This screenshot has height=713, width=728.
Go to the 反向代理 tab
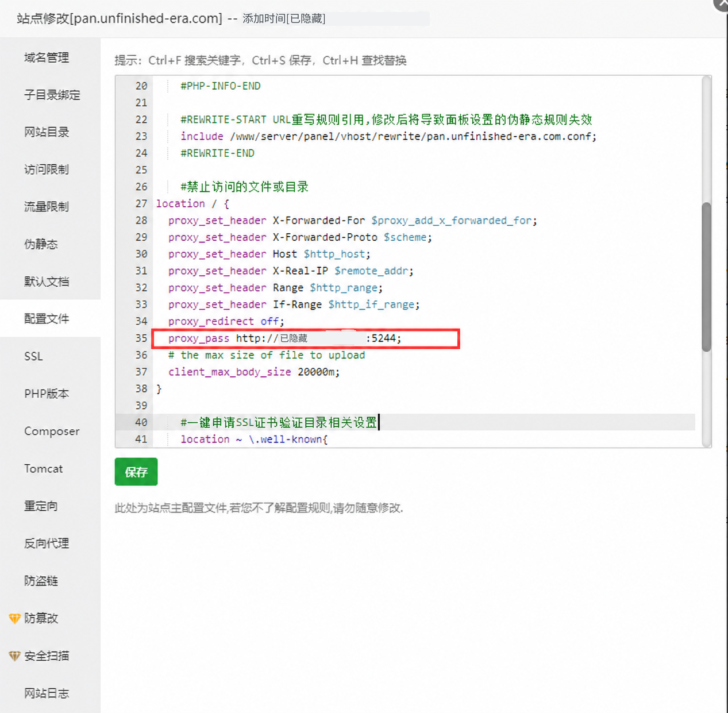[x=50, y=544]
